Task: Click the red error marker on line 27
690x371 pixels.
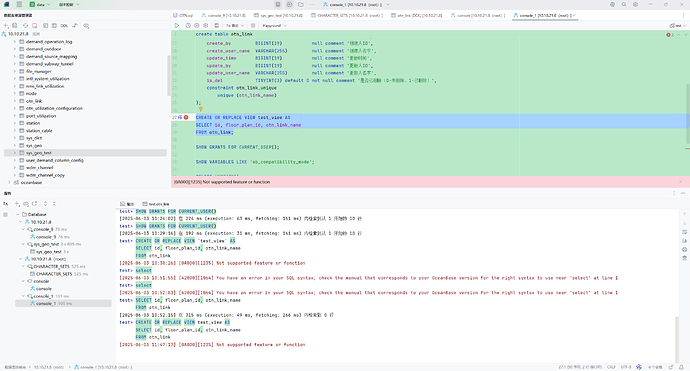Action: coord(186,118)
